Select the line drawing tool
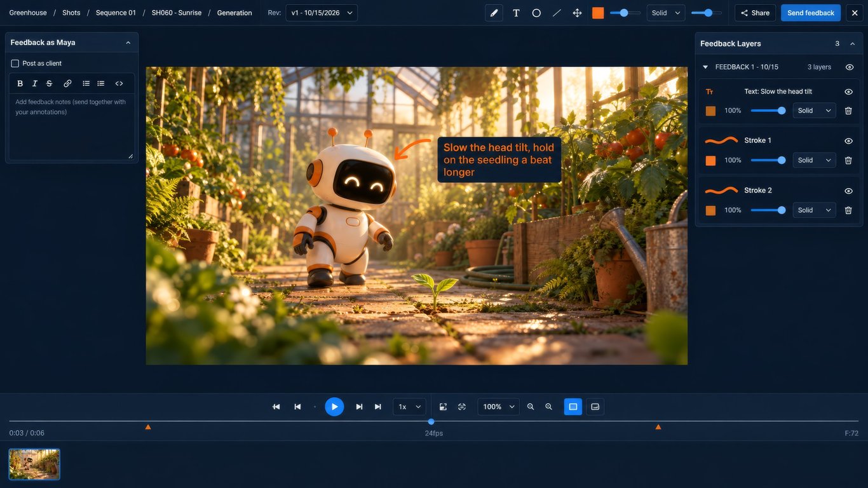868x488 pixels. point(557,13)
